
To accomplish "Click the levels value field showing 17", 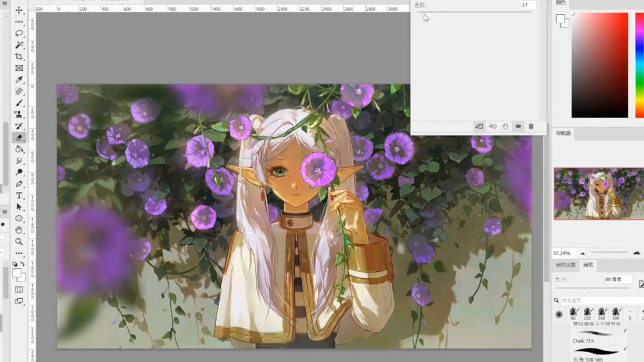I will pos(528,5).
